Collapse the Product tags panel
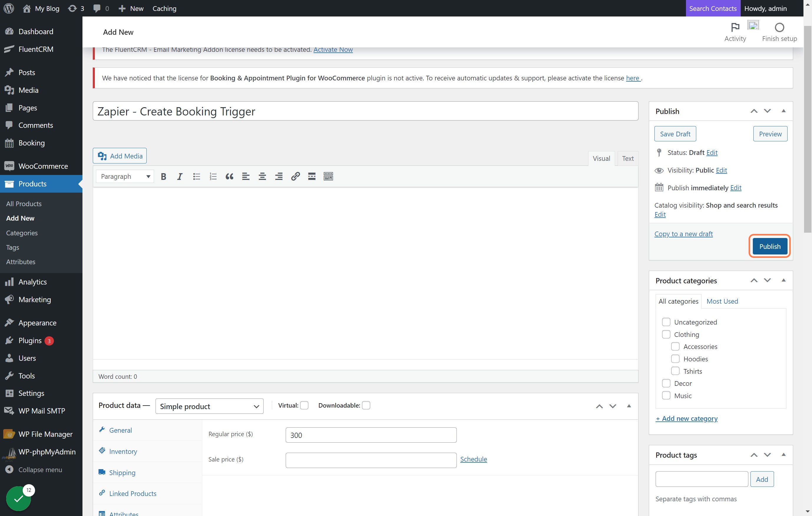Screen dimensions: 812x516 click(784, 455)
